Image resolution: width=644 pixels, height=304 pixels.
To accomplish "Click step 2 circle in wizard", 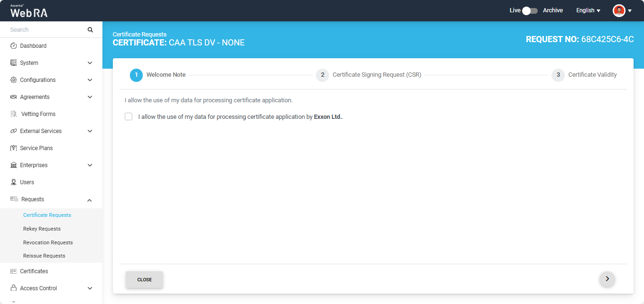I will coord(322,75).
